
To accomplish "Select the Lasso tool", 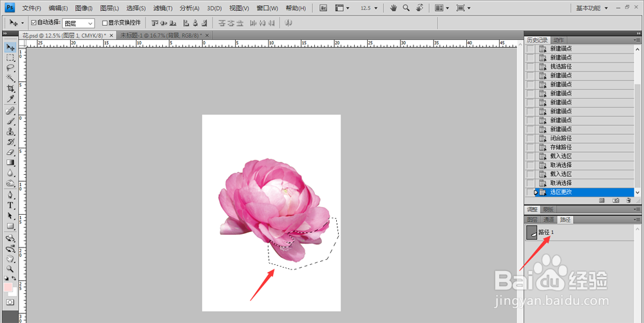I will [10, 68].
